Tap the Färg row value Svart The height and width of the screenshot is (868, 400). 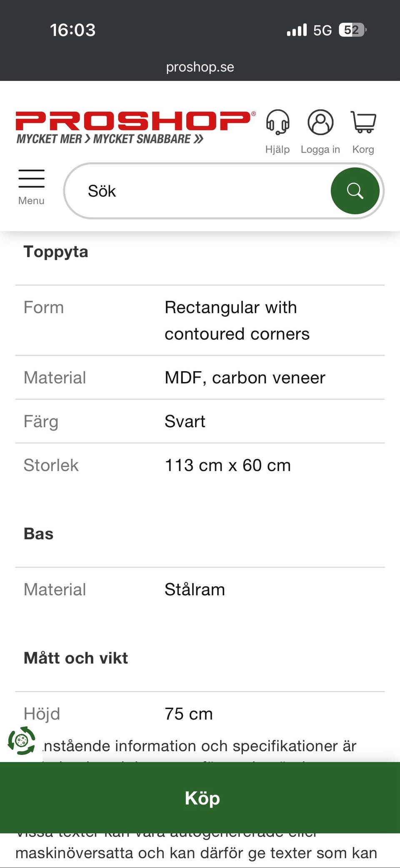pos(185,422)
